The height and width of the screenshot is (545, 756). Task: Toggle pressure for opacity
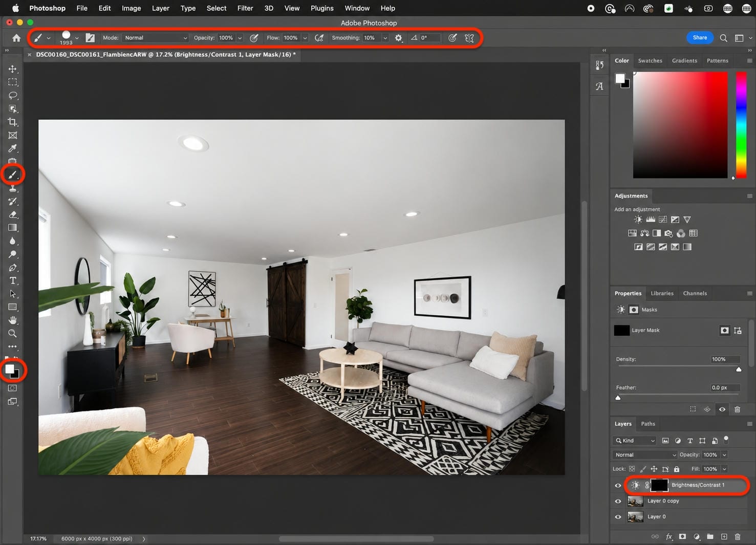254,38
